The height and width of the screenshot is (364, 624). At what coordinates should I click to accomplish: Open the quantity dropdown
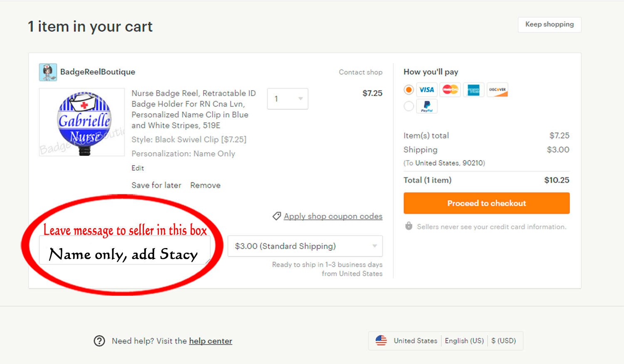[x=287, y=99]
